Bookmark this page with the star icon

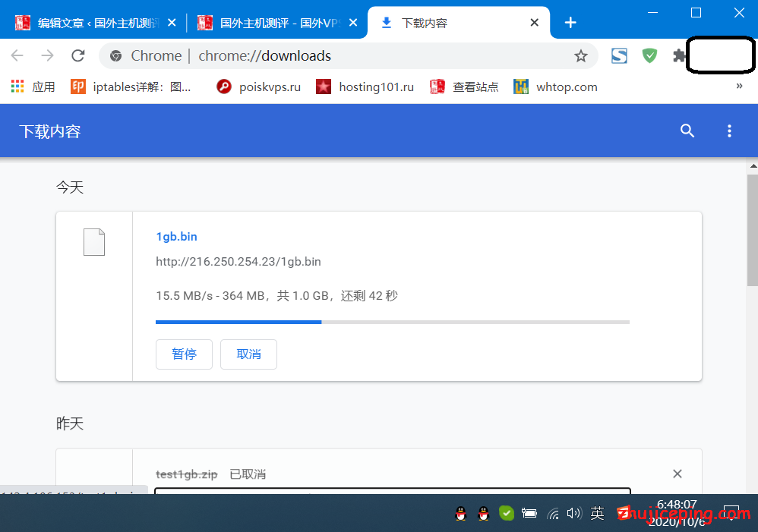click(580, 56)
